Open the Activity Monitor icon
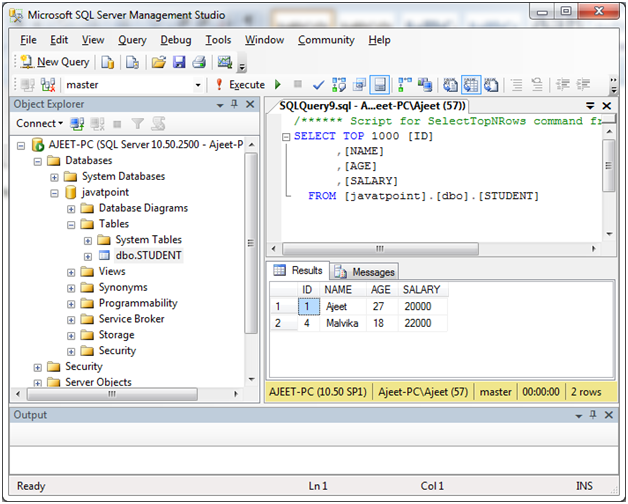 [x=225, y=62]
